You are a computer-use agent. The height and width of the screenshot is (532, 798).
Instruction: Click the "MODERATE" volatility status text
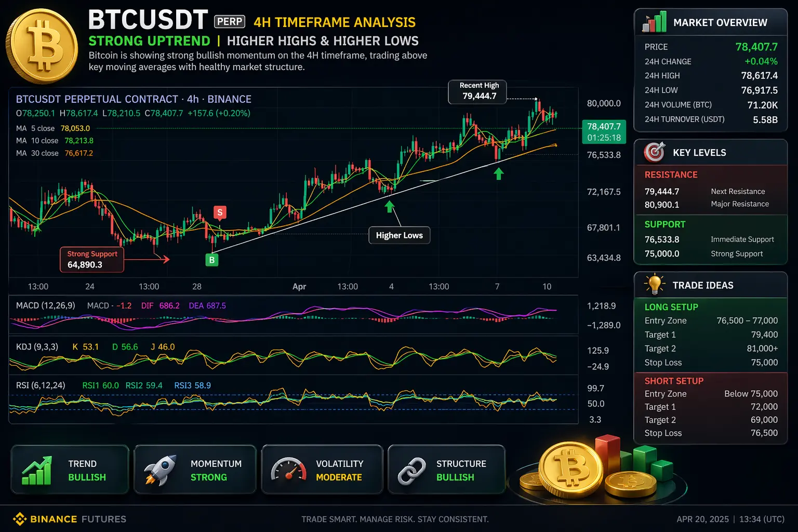click(339, 477)
